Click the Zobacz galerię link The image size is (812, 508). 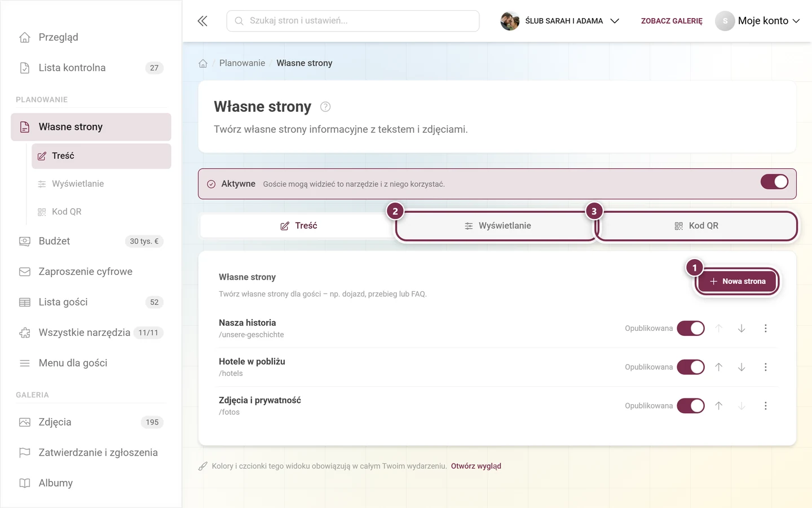(x=672, y=21)
